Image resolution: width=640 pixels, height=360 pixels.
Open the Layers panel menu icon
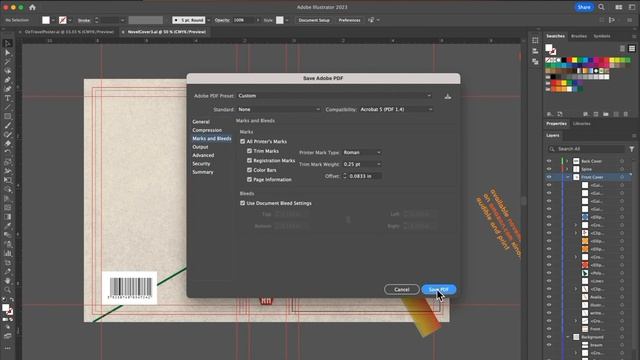click(x=634, y=136)
